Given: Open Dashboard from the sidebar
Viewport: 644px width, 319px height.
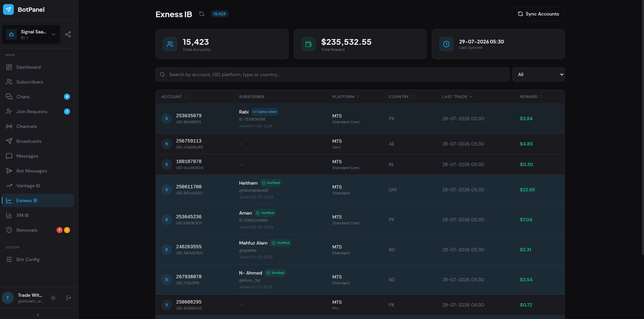Looking at the screenshot, I should [x=38, y=67].
